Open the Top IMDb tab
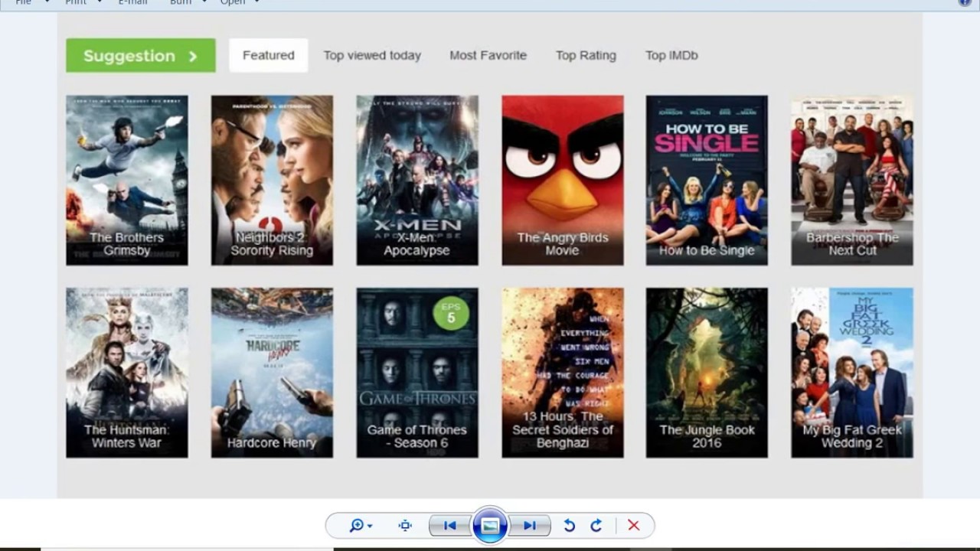 671,55
